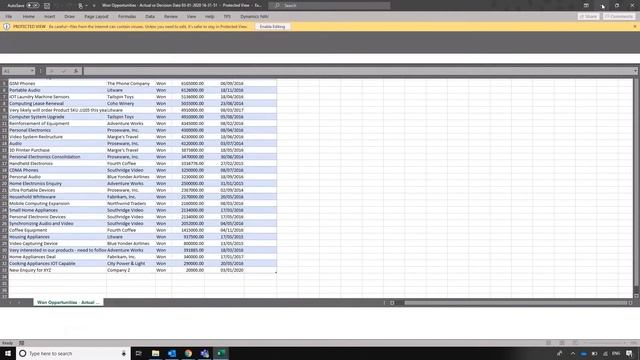The image size is (640, 360).
Task: Open Task View on the taskbar
Action: 139,353
